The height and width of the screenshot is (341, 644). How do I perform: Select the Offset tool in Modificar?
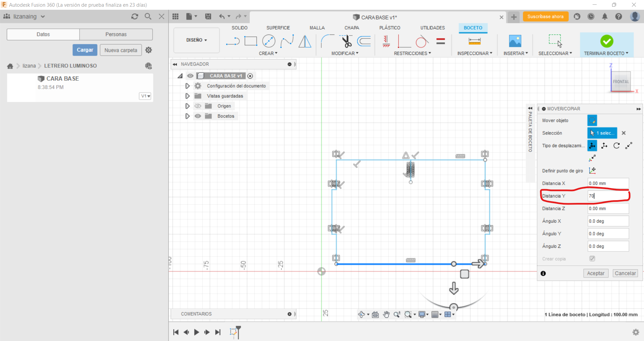pyautogui.click(x=364, y=41)
